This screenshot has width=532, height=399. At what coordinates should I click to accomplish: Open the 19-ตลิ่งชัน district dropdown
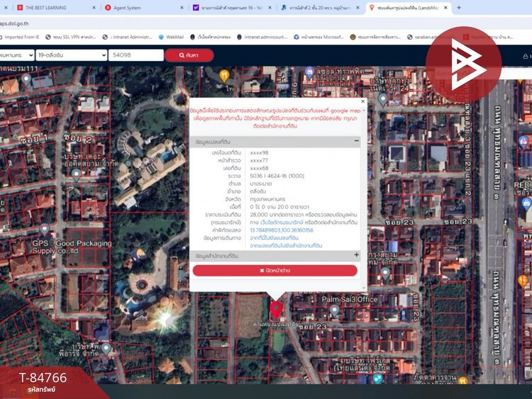point(70,55)
